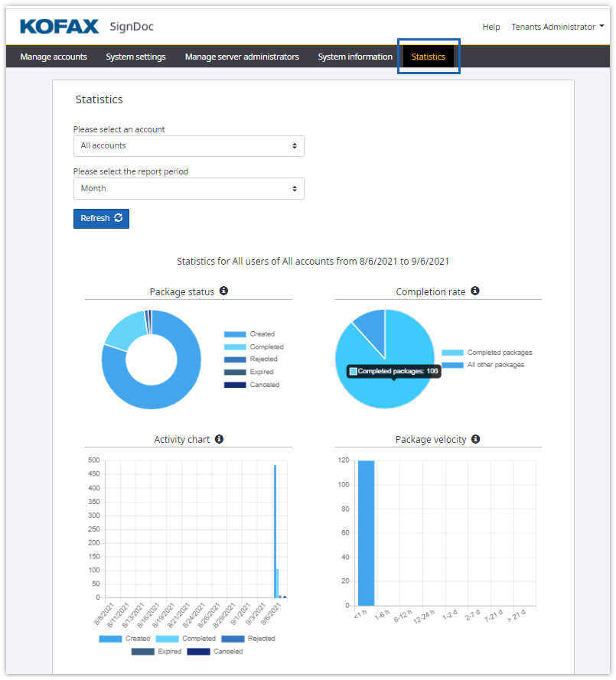Viewport: 616px width, 680px height.
Task: Click the Package status info icon
Action: 223,291
